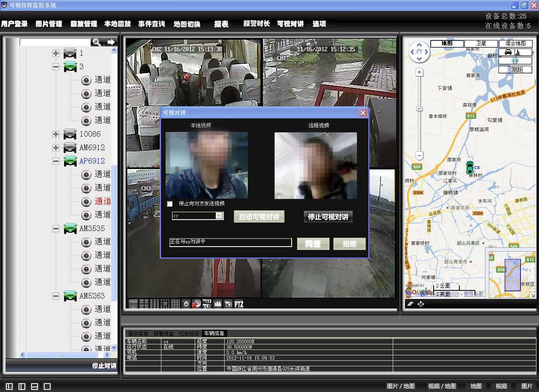Click the right-arrow button beside the search icon
This screenshot has height=392, width=539.
click(x=111, y=42)
